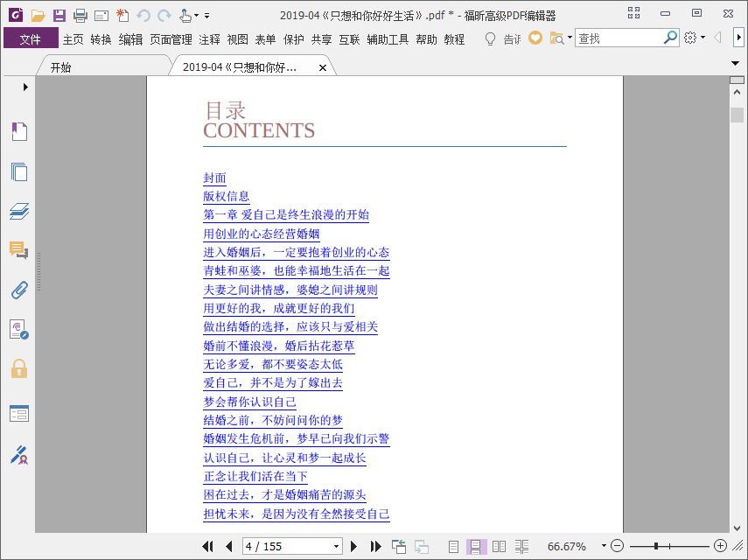Open the Page thumbnails panel icon
The image size is (748, 560).
pos(19,171)
